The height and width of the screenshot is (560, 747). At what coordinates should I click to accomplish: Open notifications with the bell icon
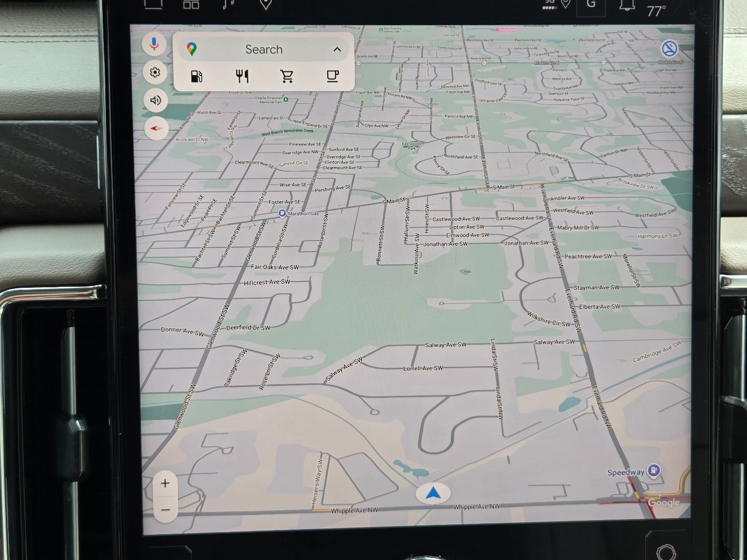point(627,5)
